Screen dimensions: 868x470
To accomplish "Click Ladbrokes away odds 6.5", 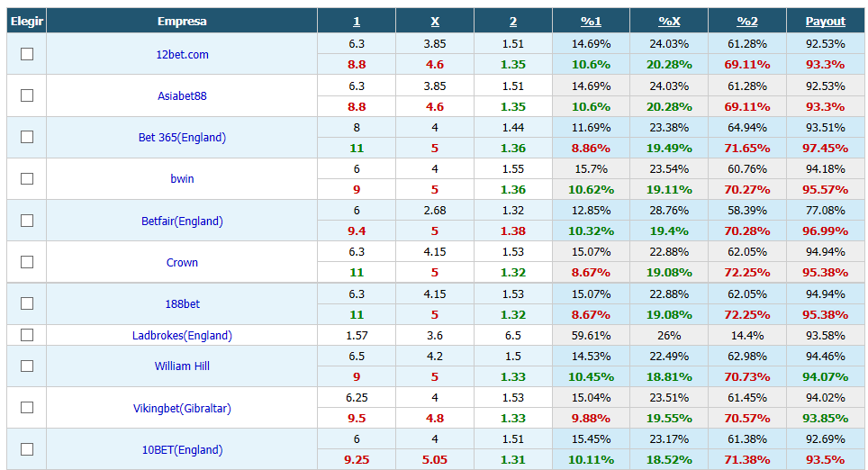I will coord(513,336).
